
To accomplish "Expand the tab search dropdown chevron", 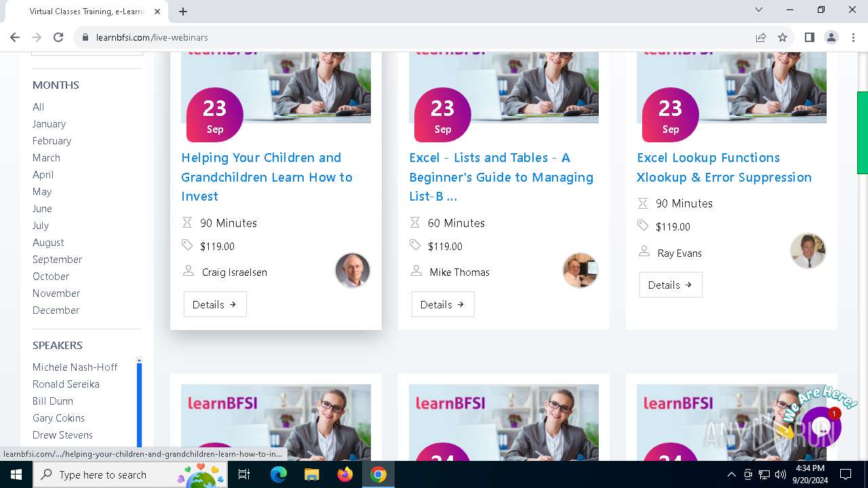I will tap(759, 10).
